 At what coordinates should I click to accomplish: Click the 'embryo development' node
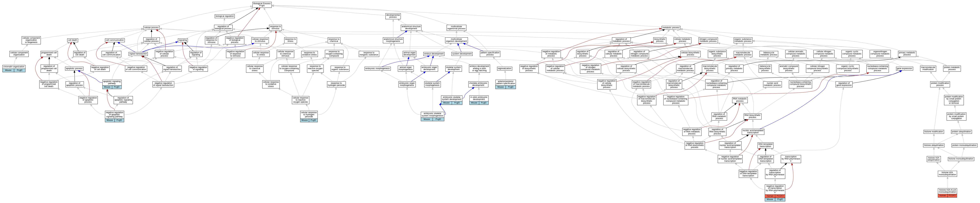(434, 54)
